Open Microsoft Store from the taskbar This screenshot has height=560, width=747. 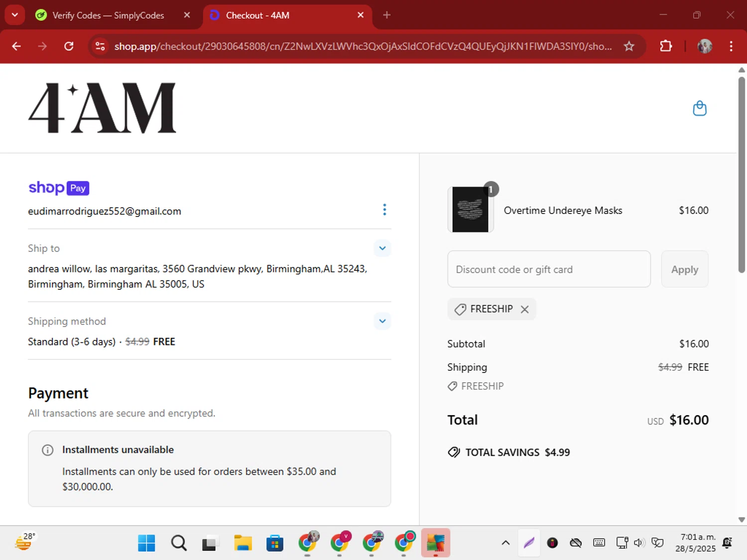coord(275,543)
